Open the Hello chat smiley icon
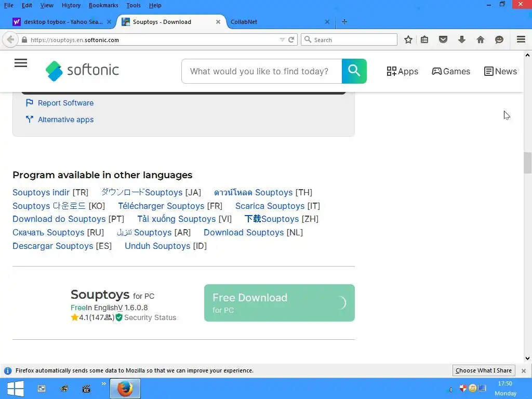The image size is (532, 399). tap(499, 39)
